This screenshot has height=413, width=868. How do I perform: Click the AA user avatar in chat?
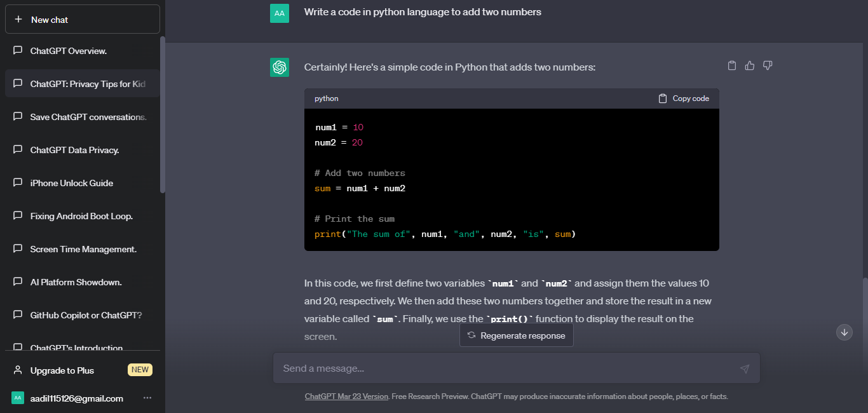(280, 13)
